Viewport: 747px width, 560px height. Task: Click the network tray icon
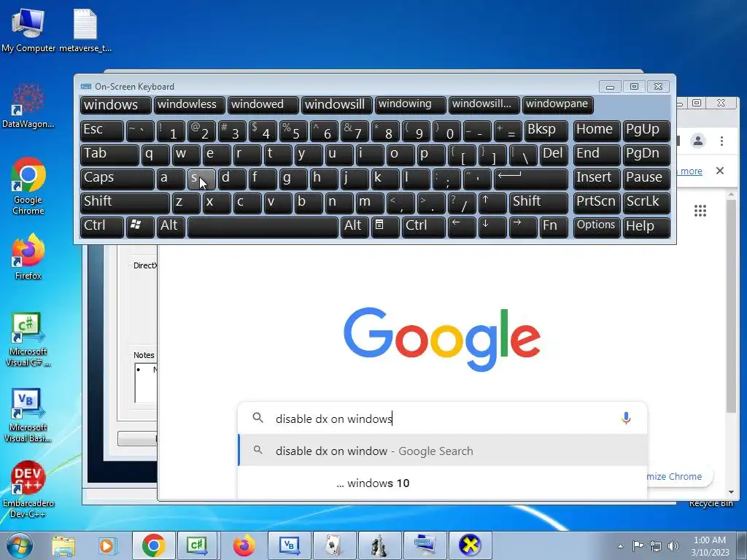tap(656, 546)
